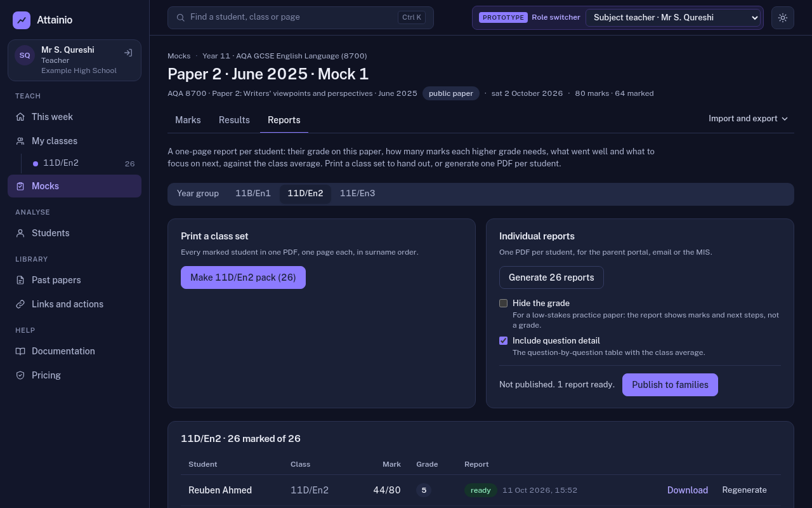Toggle light theme with the sun icon

pos(783,18)
